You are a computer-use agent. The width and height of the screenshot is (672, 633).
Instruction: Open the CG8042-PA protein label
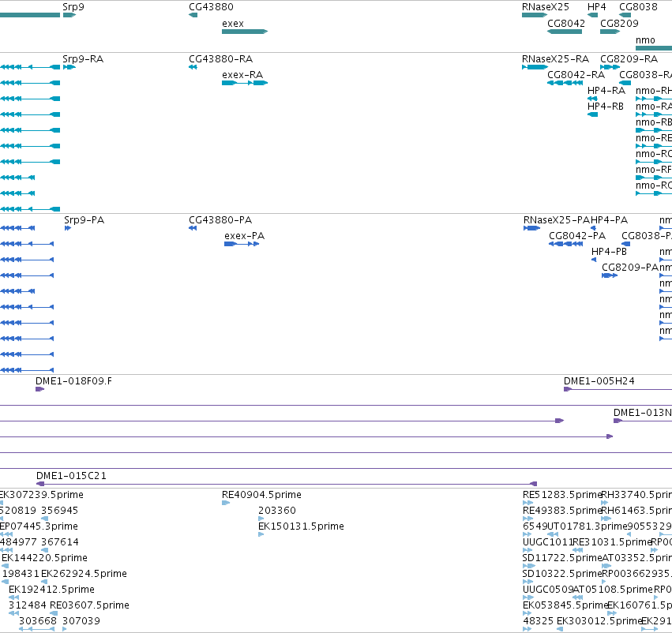point(577,235)
